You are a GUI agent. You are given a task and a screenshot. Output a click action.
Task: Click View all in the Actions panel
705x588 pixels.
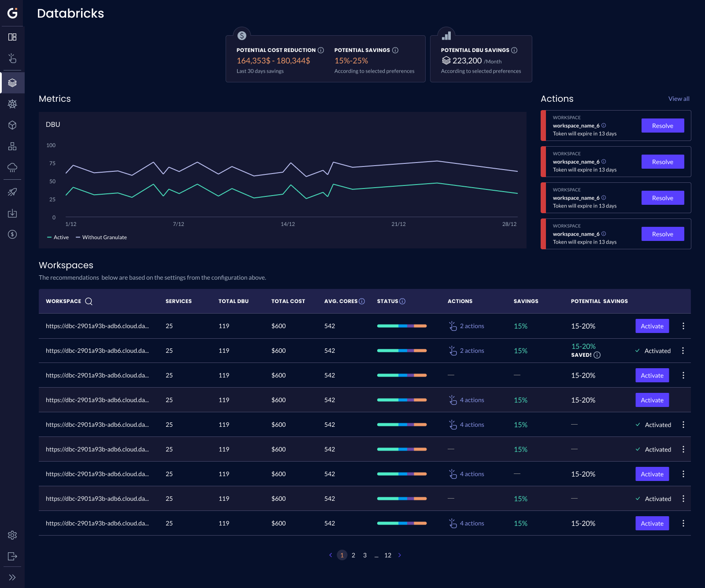679,99
